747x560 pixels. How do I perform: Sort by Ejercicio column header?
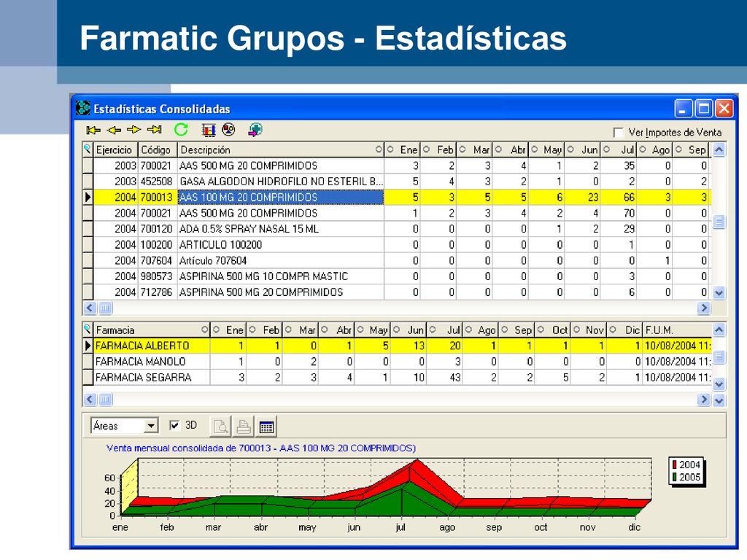click(115, 150)
